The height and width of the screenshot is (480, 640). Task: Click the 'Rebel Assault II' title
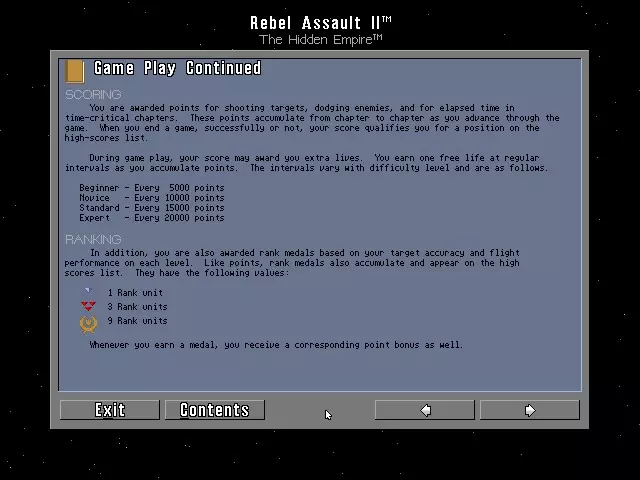click(321, 23)
